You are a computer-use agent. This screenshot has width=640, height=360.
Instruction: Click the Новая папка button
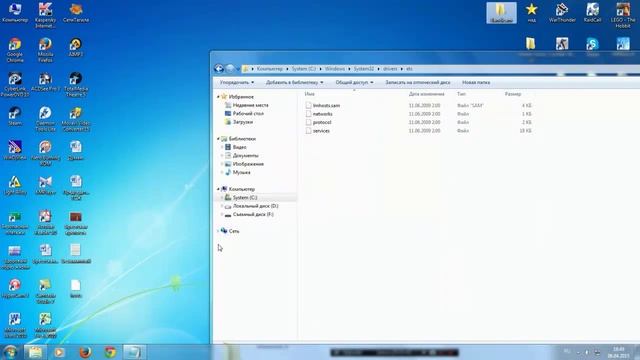click(x=476, y=82)
